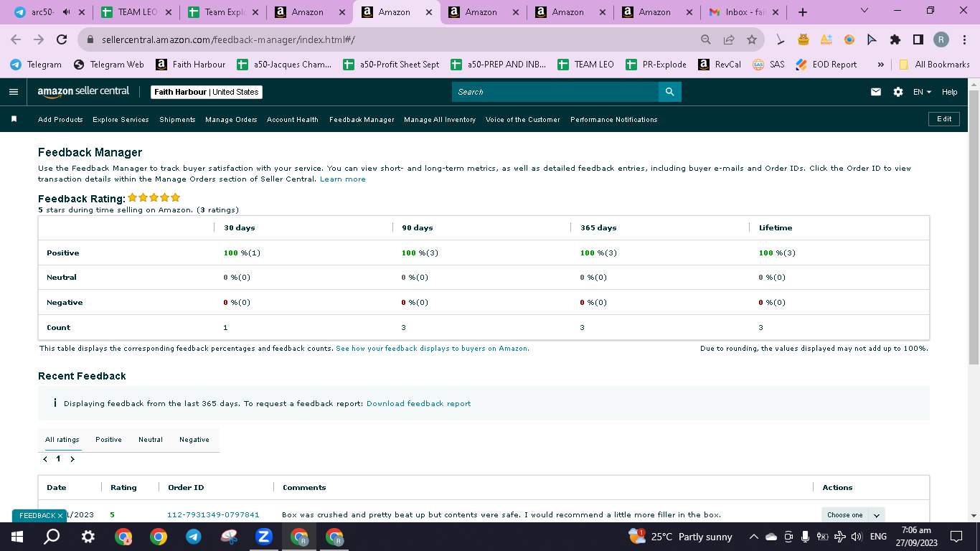
Task: Open the settings gear in Seller Central
Action: [898, 92]
